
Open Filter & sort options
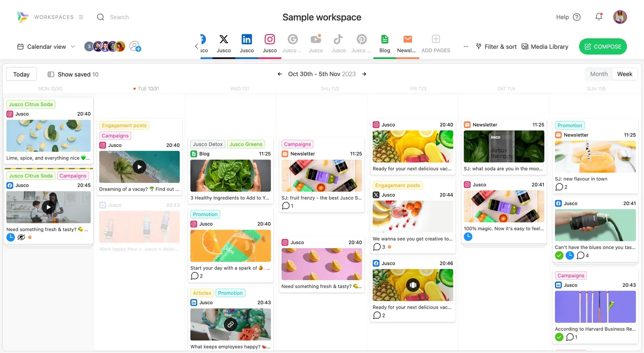(x=496, y=47)
